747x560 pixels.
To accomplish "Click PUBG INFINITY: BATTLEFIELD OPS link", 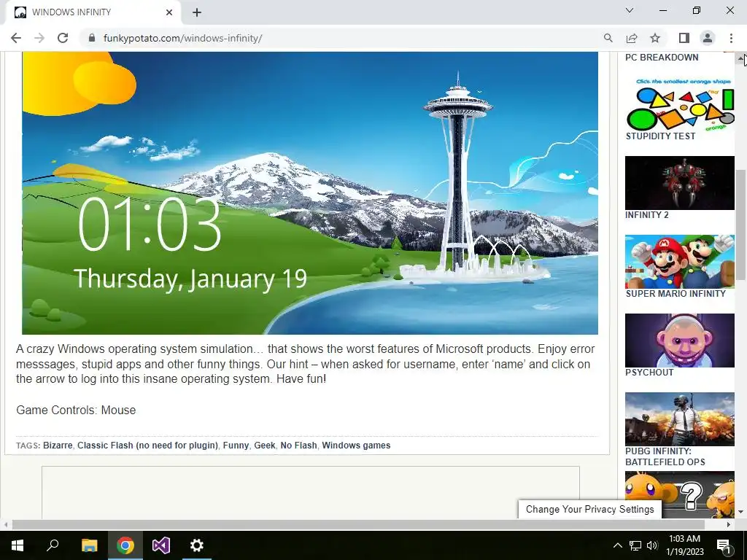I will (665, 456).
